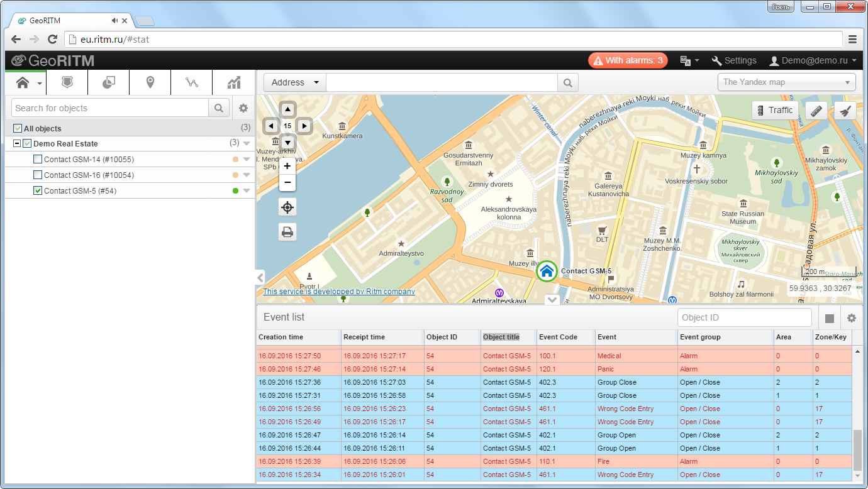Check the Contact GSM-14 (#10055) checkbox

click(x=38, y=160)
